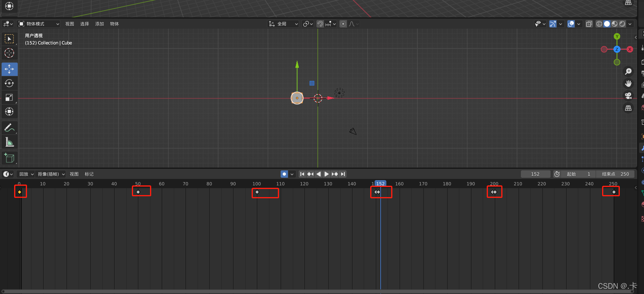Select the Add Cube tool
The height and width of the screenshot is (294, 644).
[x=9, y=158]
